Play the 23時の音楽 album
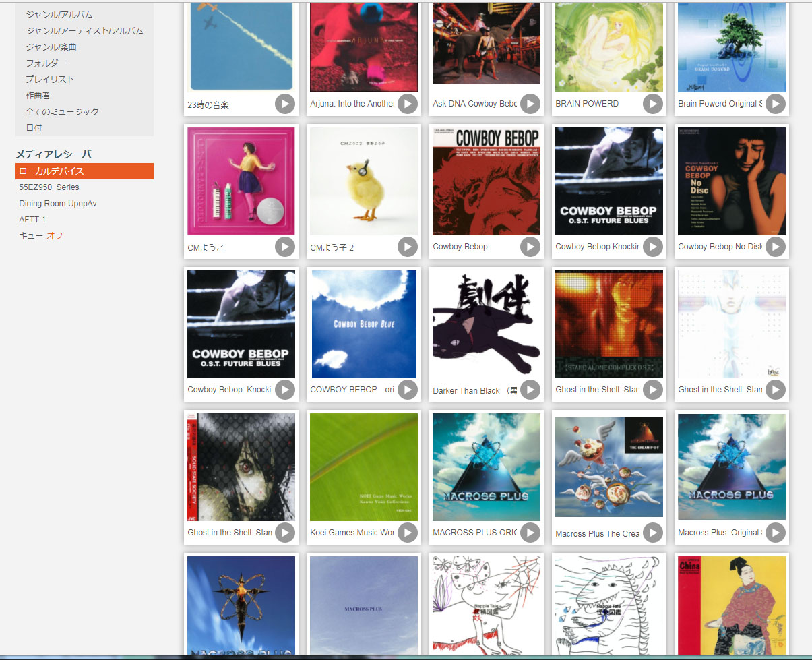Image resolution: width=812 pixels, height=660 pixels. pos(285,104)
